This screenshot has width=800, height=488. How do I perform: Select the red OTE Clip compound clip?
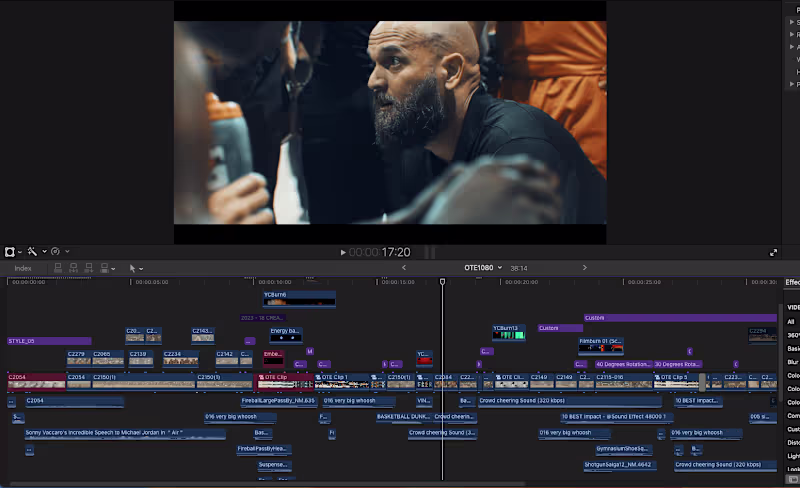tap(285, 381)
